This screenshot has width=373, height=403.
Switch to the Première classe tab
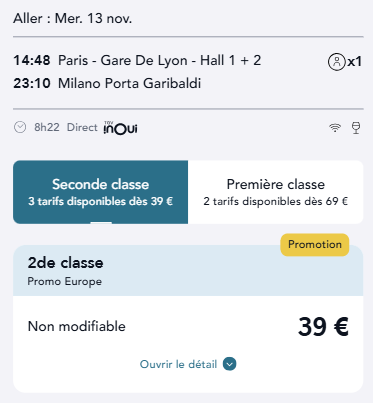pos(276,192)
